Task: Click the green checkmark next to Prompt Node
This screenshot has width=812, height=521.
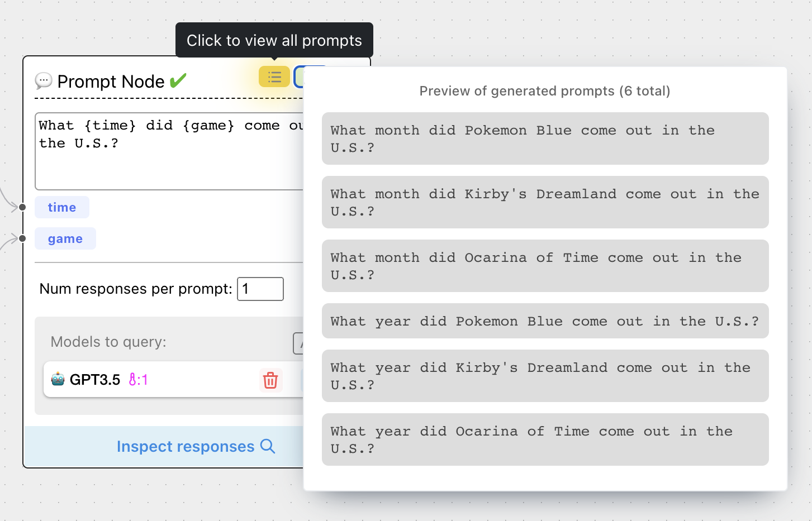Action: tap(178, 80)
